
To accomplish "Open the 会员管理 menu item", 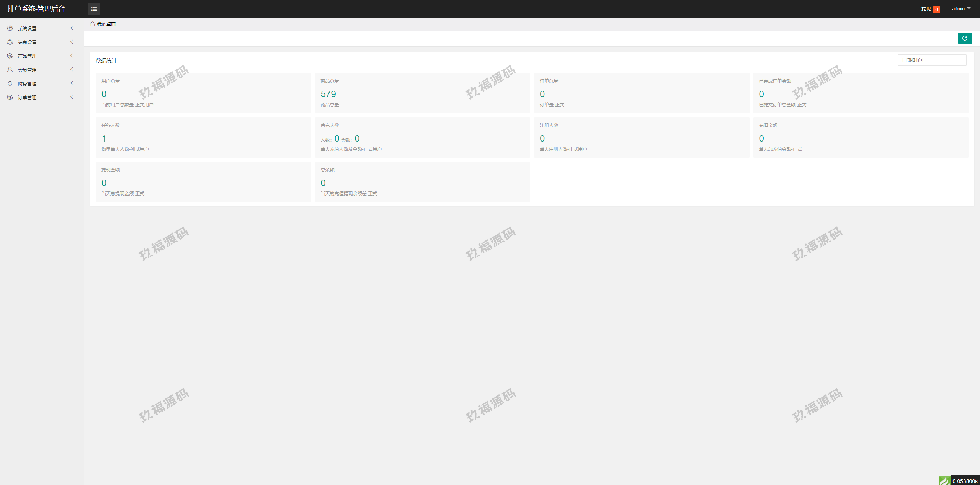I will pos(27,70).
